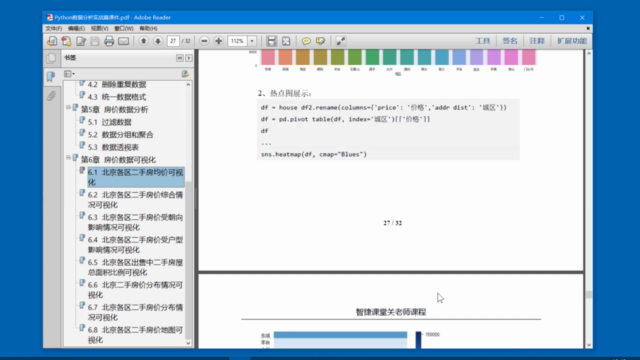Open the page thumbnails panel icon
Image resolution: width=640 pixels, height=360 pixels.
(x=51, y=58)
